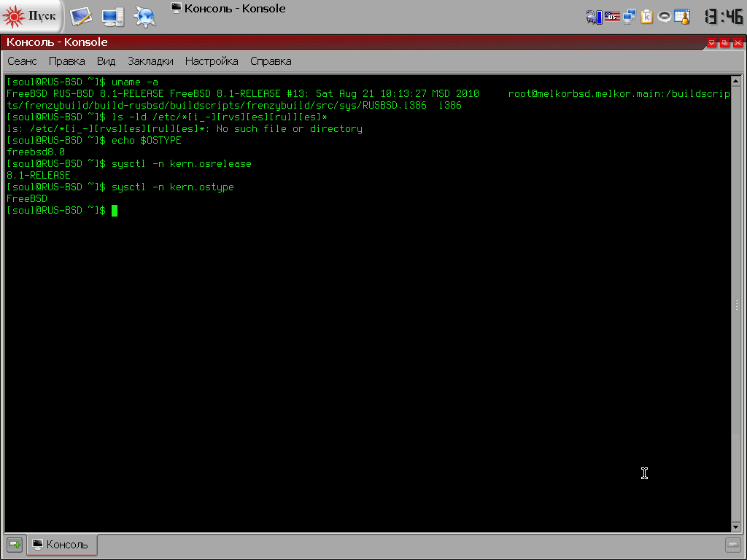Open the volume mixer tray icon
747x560 pixels.
(x=664, y=17)
